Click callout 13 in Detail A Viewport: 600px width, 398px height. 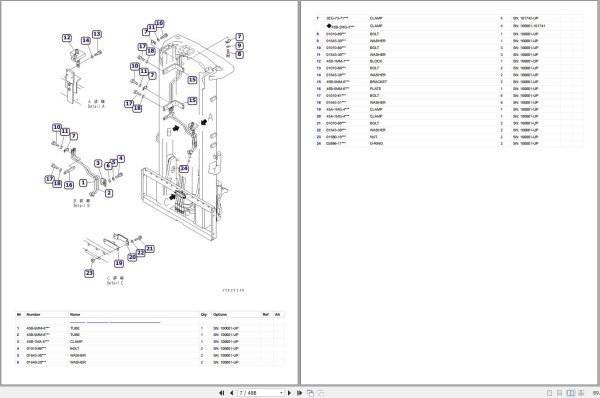click(97, 34)
